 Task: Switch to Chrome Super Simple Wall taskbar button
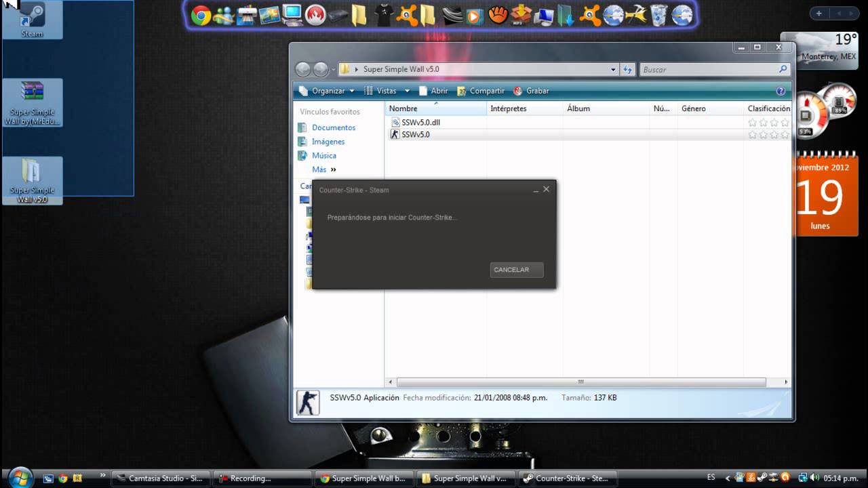click(363, 478)
